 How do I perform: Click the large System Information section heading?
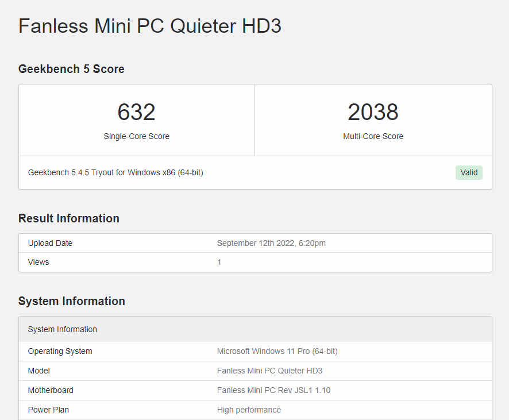coord(71,301)
